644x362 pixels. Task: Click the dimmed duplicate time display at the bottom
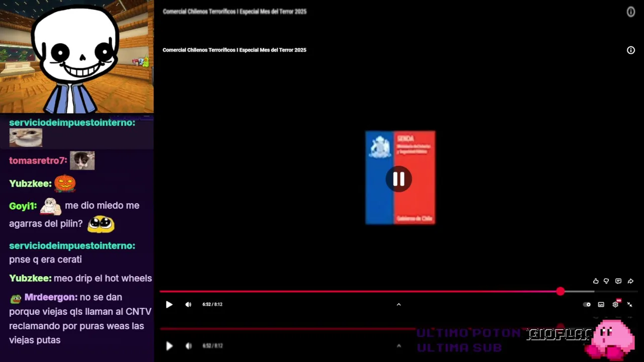212,346
